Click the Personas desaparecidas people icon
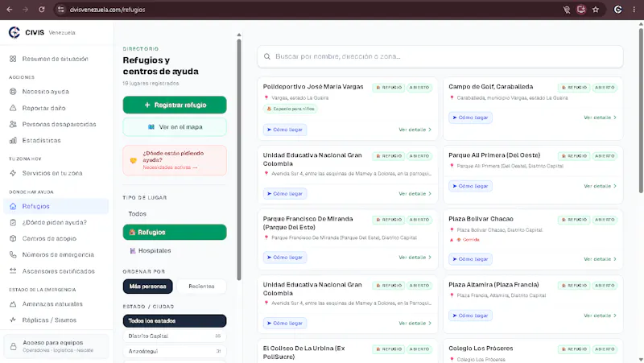Screen dimensions: 644x363 (x=13, y=124)
